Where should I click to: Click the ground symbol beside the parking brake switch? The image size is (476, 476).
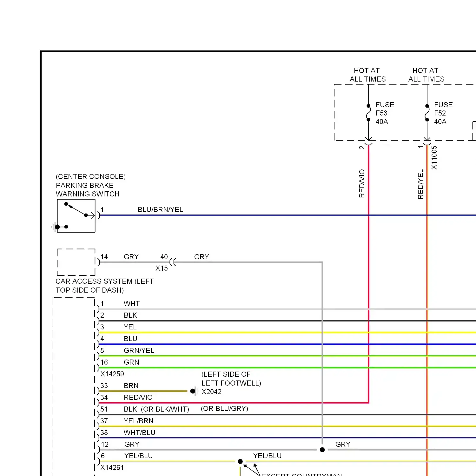(x=55, y=227)
